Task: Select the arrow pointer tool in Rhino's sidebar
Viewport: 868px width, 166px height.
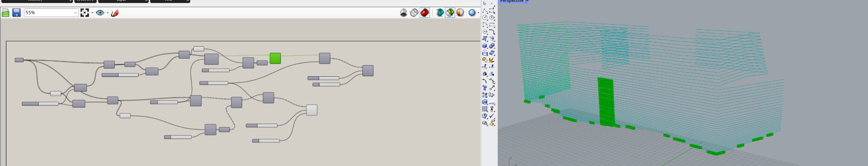Action: [x=485, y=3]
